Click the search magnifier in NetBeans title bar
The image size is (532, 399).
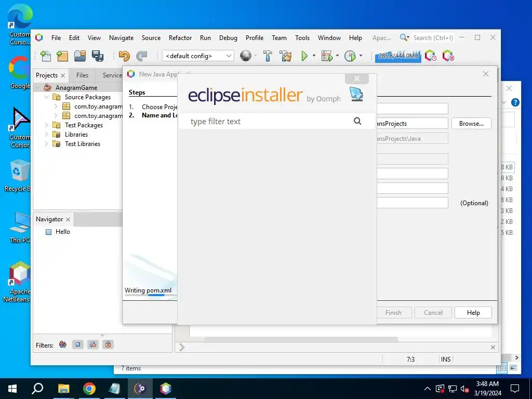404,37
